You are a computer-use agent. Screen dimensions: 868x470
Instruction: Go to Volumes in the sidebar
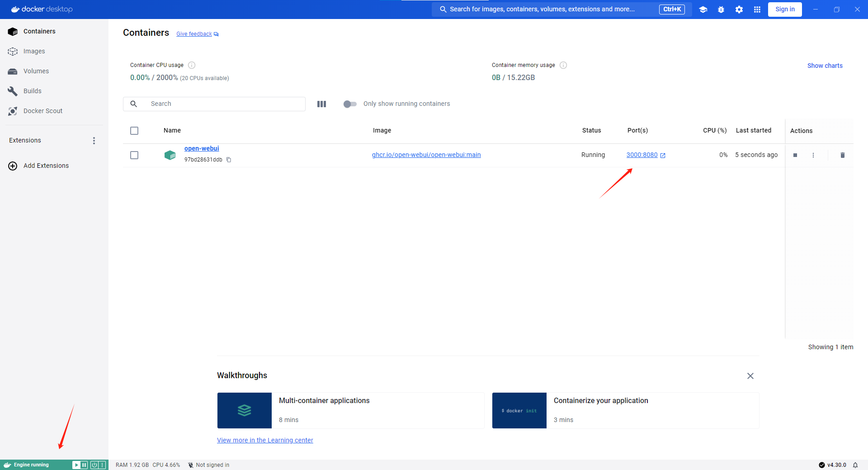click(x=54, y=71)
